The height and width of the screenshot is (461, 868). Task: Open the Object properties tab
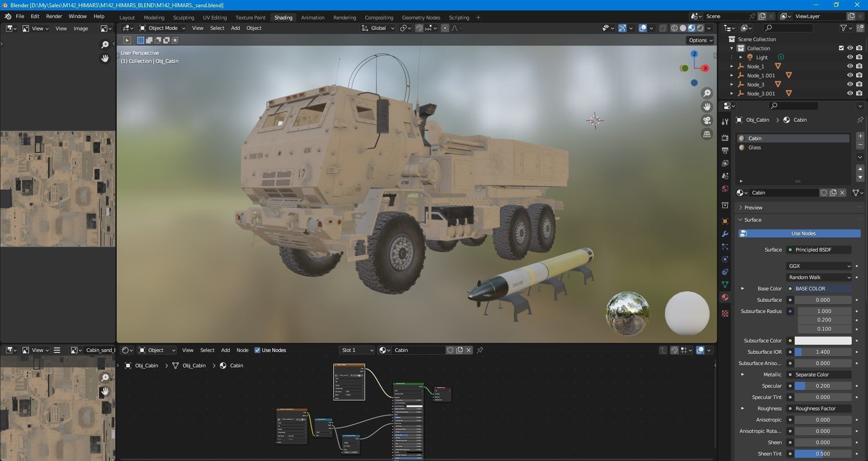click(725, 221)
